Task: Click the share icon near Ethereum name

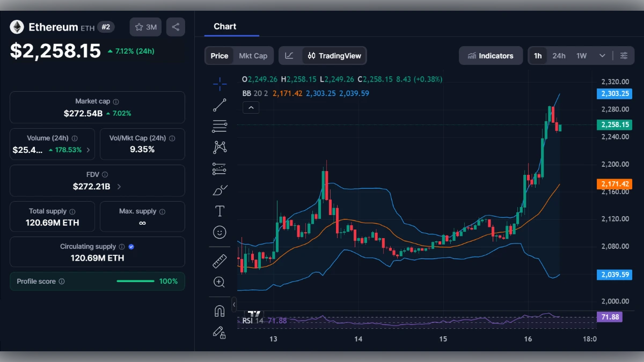Action: click(x=175, y=27)
